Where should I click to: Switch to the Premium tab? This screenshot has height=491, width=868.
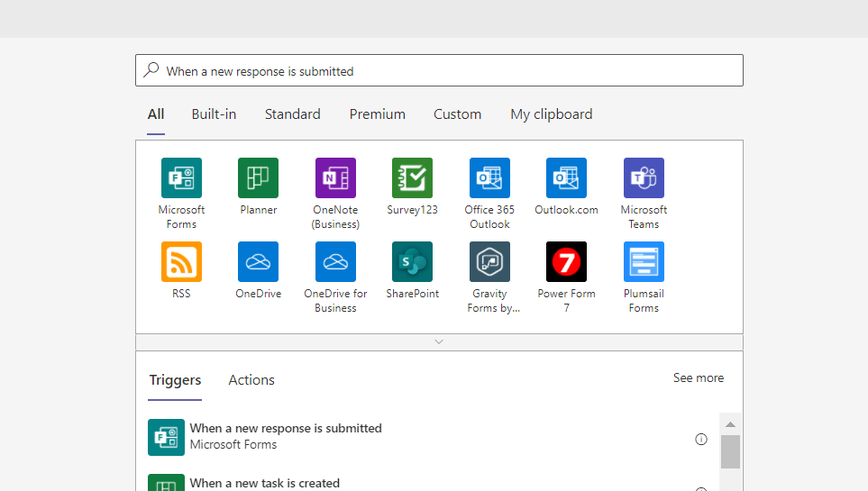pos(377,114)
